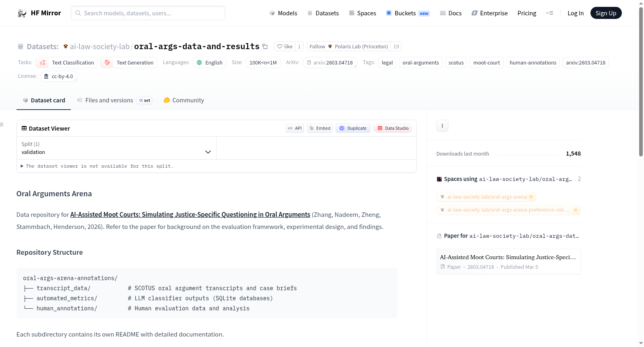The image size is (644, 347).
Task: Open Data Studio
Action: (393, 128)
